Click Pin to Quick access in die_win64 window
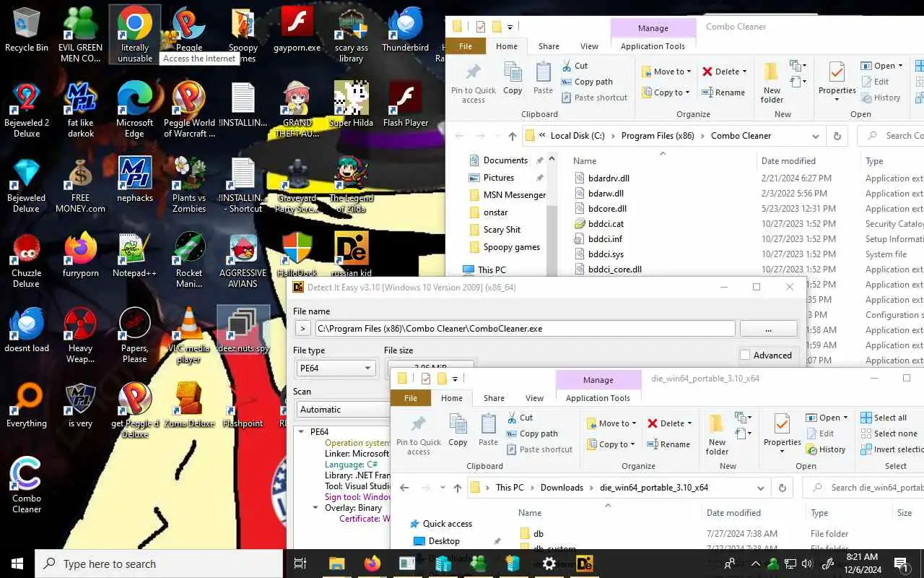 coord(419,433)
